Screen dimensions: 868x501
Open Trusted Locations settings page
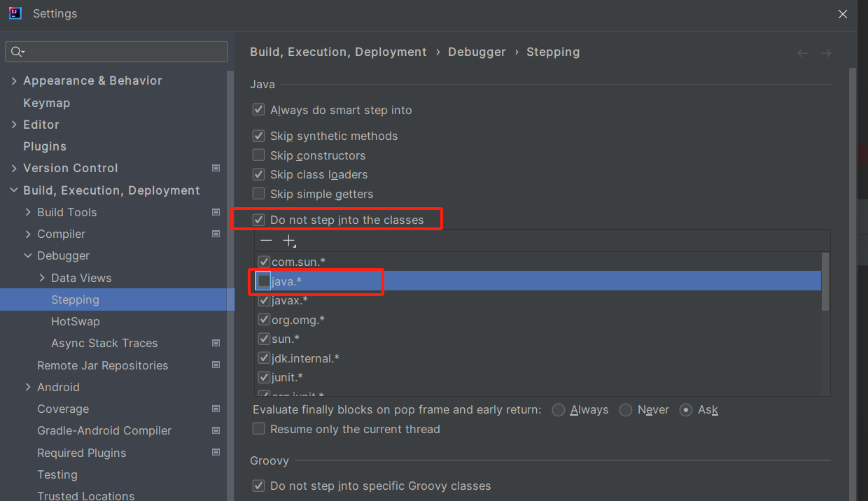[x=85, y=495]
